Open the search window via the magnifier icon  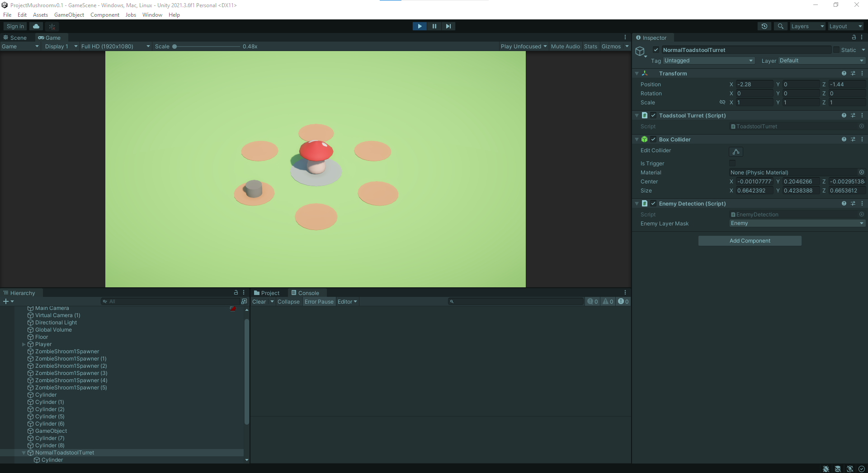[780, 26]
